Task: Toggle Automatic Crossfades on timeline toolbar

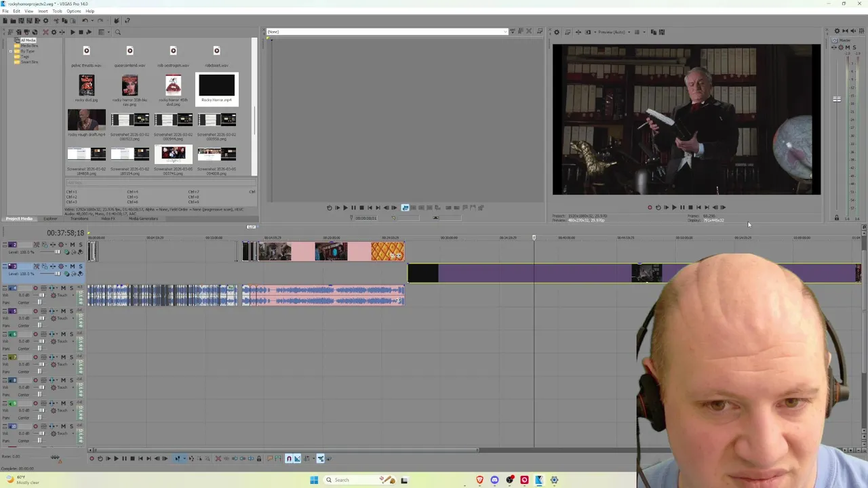Action: (297, 459)
